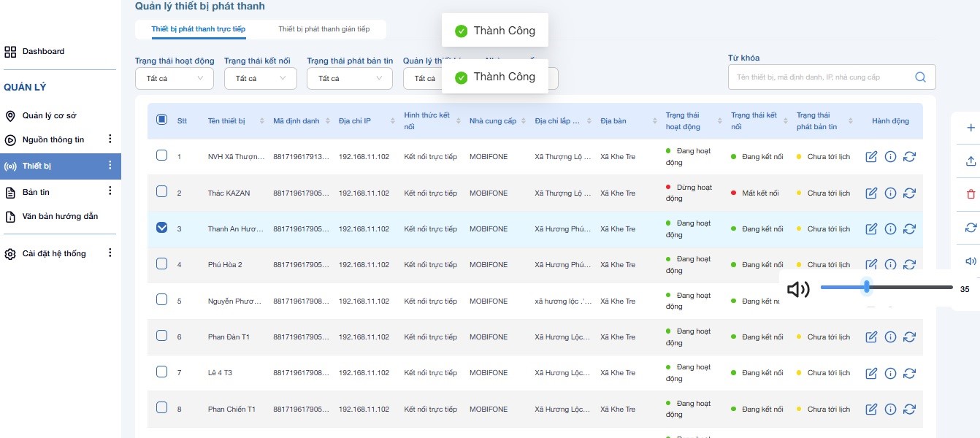Image resolution: width=980 pixels, height=438 pixels.
Task: View info for Thác KAZAN device
Action: 890,193
